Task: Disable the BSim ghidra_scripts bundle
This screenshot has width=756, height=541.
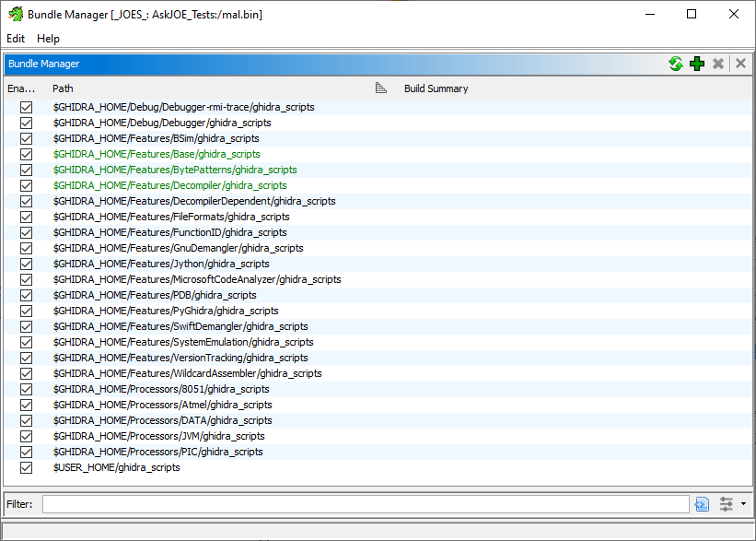Action: click(26, 138)
